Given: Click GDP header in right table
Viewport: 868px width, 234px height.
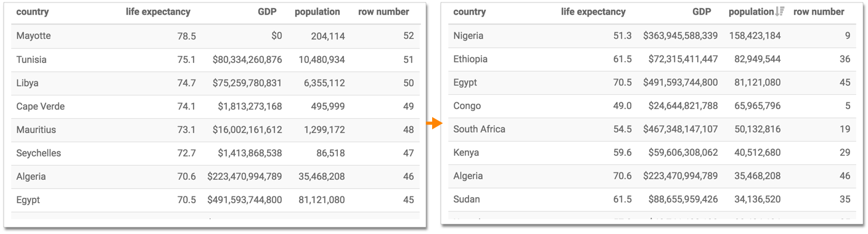Looking at the screenshot, I should point(702,12).
